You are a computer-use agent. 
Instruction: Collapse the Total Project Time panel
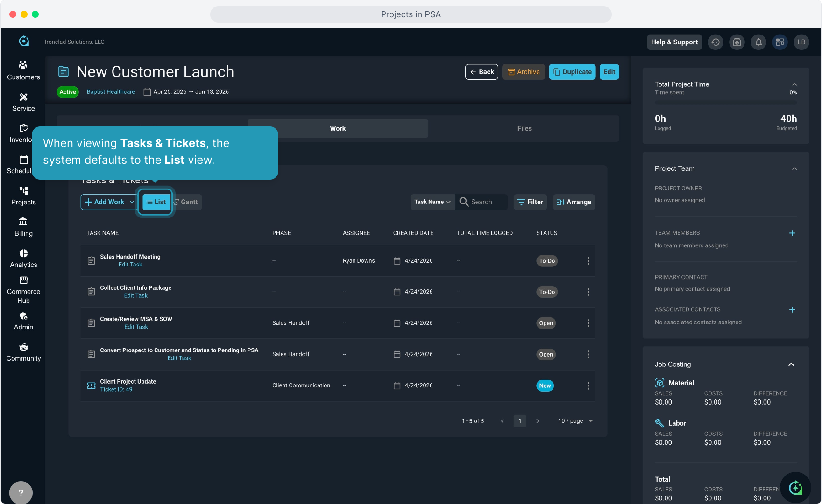click(x=794, y=84)
